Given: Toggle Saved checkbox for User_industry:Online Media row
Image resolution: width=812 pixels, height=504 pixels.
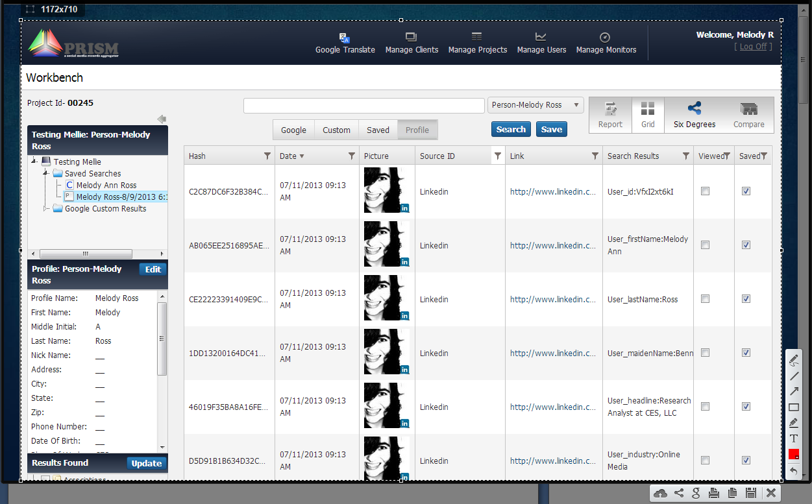Looking at the screenshot, I should pos(746,461).
